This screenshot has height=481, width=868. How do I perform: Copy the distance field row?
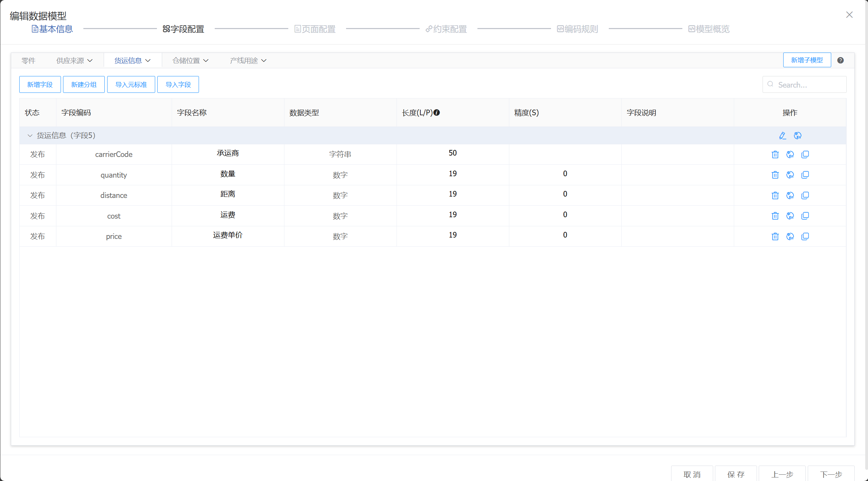805,195
